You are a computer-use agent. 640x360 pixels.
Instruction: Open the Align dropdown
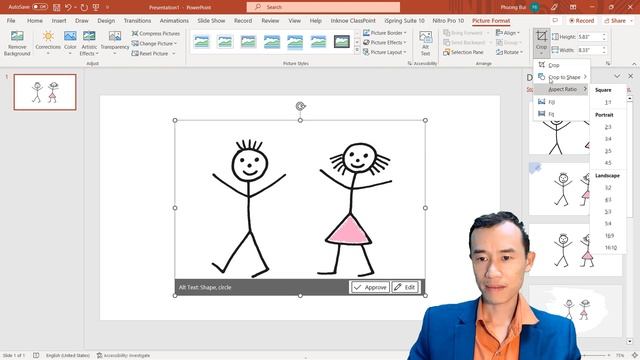pos(508,33)
